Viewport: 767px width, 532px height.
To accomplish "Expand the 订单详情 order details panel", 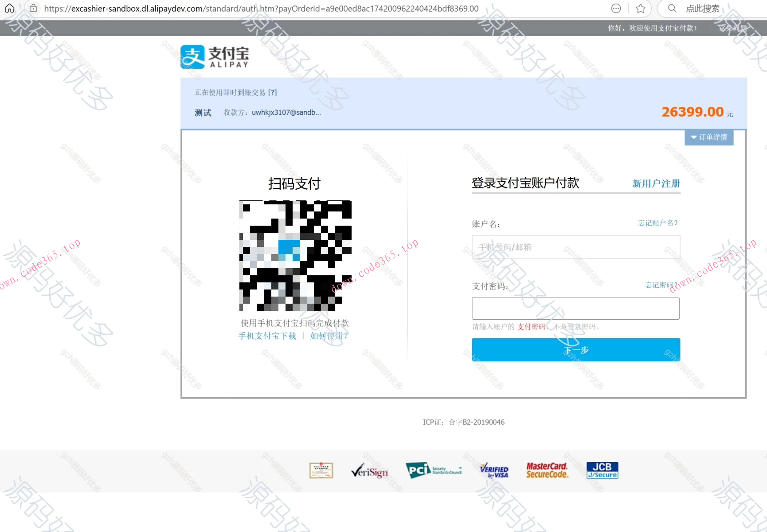I will coord(708,137).
